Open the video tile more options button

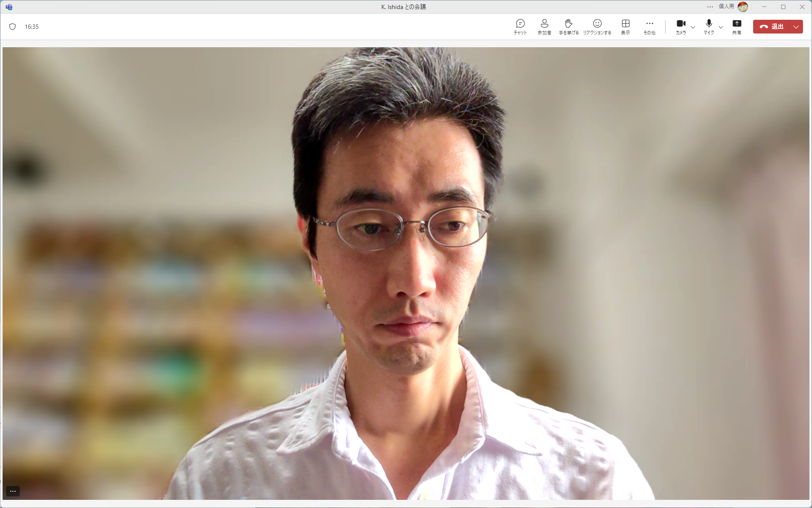[x=13, y=491]
